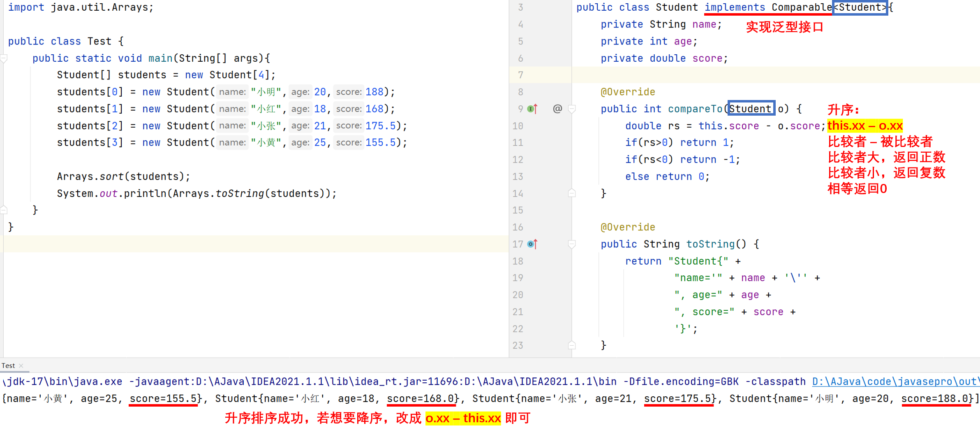Click line number 13 in the gutter
Screen dimensions: 980x428
(518, 177)
